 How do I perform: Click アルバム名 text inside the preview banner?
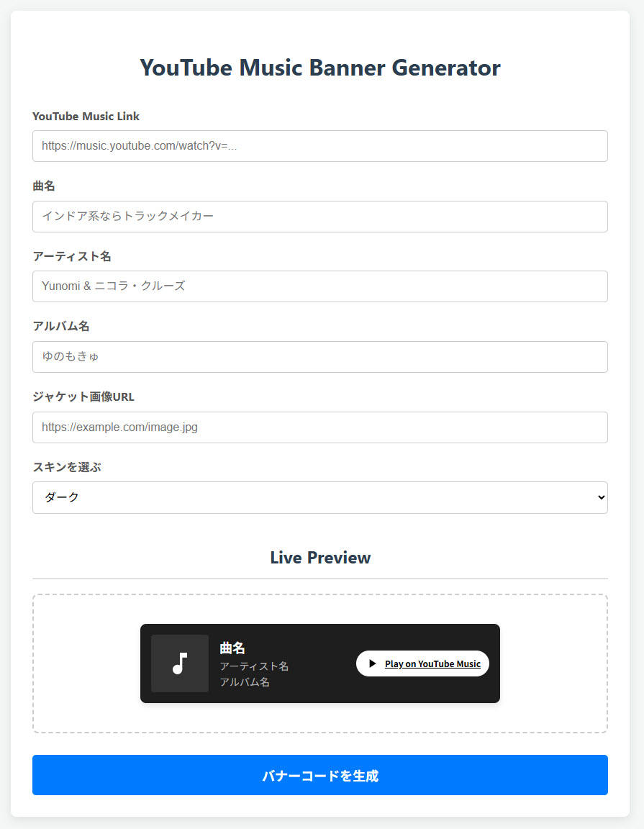pos(245,682)
